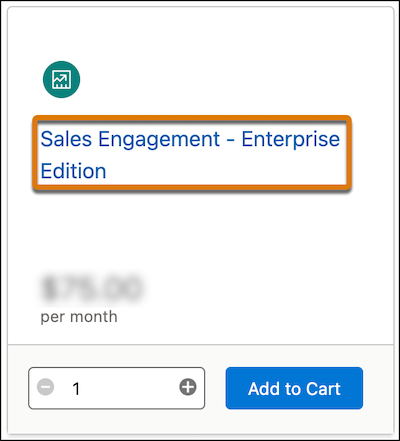This screenshot has width=400, height=441.
Task: Click the green Sales Engagement product icon
Action: [x=61, y=79]
